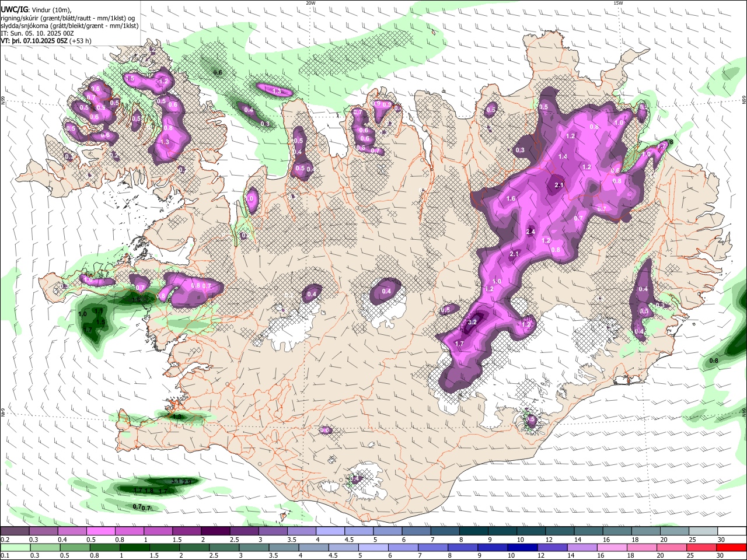Click the 3.2 snowfall maximum value
This screenshot has height=560, width=747.
click(x=473, y=322)
